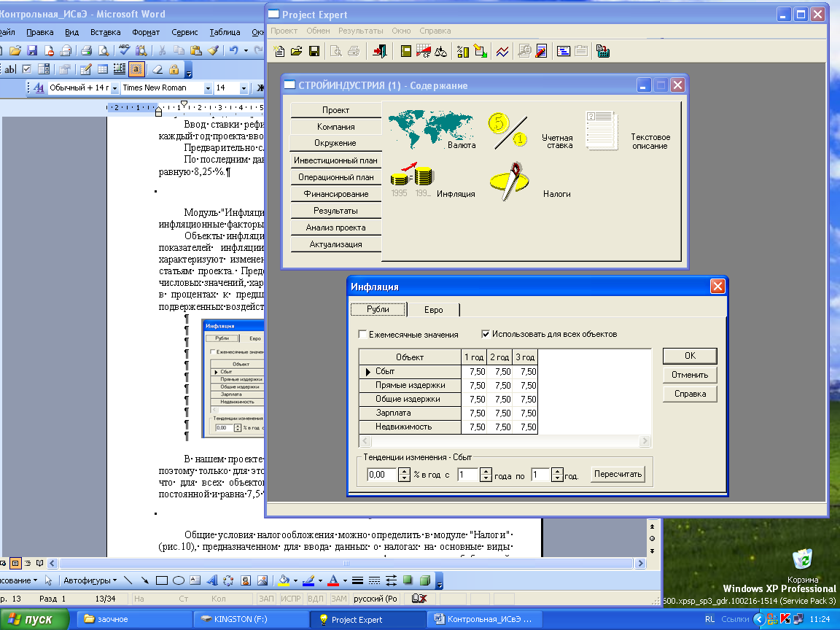Click Сбыт 1 год cell value 7,50
Screen dimensions: 840x630
tap(474, 372)
